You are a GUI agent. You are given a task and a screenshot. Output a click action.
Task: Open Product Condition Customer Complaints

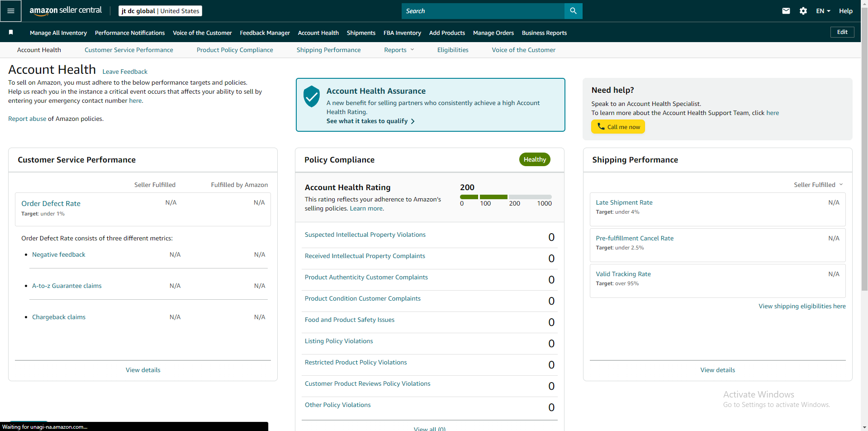[x=362, y=298]
